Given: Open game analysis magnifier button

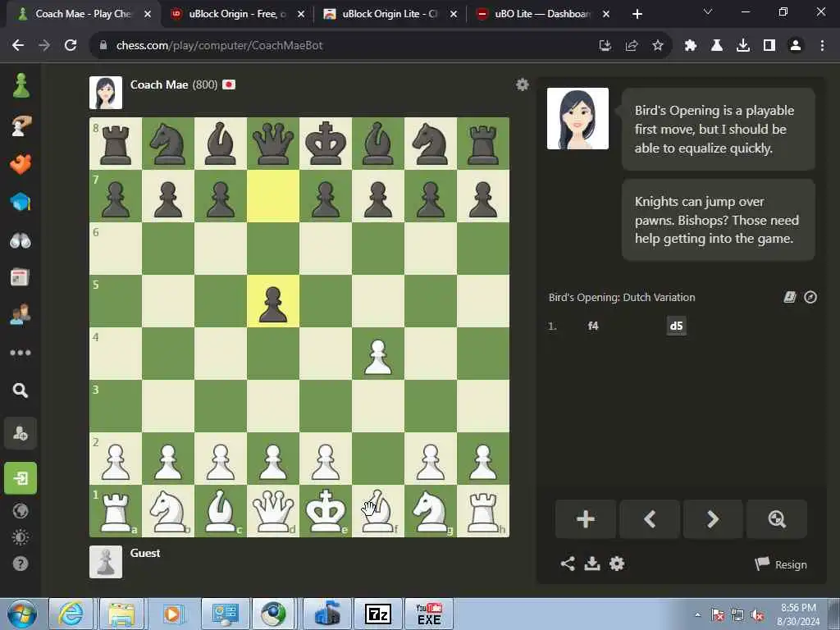Looking at the screenshot, I should (777, 519).
